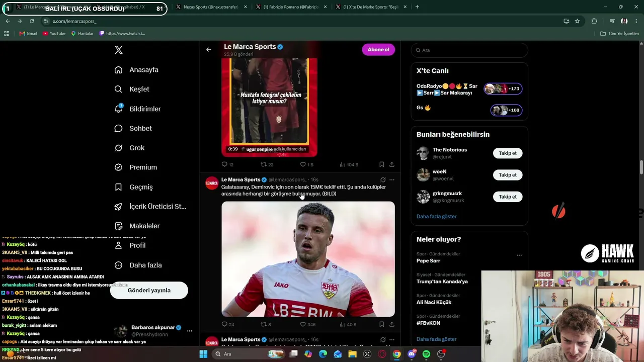Show more trends under Neler oluyor
The image size is (644, 362).
tap(436, 339)
